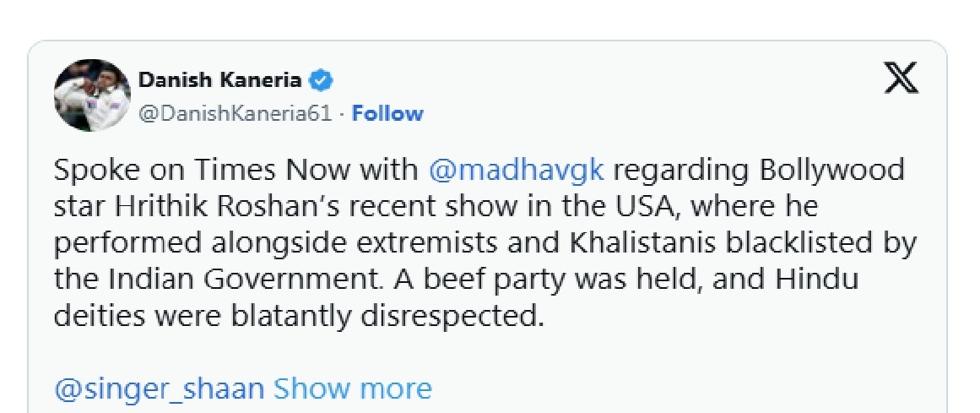Click the @DanishKaneria61 handle
The image size is (980, 413).
[235, 113]
